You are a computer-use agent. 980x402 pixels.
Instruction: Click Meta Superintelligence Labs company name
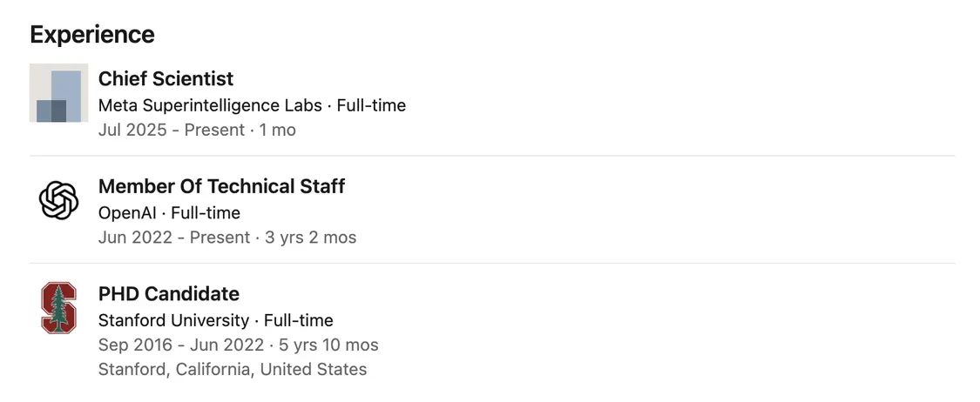pyautogui.click(x=210, y=105)
